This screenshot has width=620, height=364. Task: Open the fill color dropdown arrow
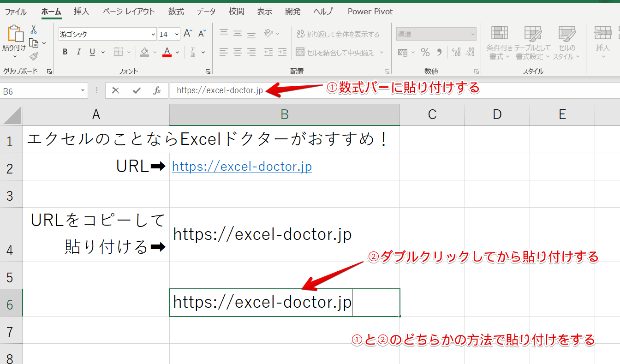pos(155,52)
